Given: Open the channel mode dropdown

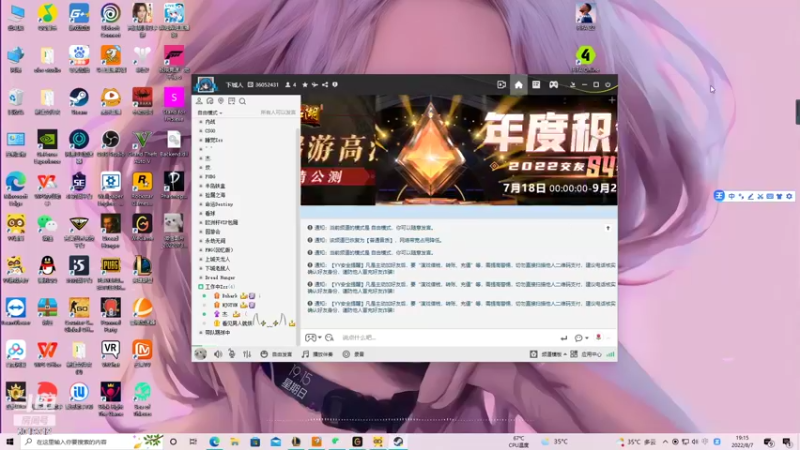Looking at the screenshot, I should click(x=210, y=113).
